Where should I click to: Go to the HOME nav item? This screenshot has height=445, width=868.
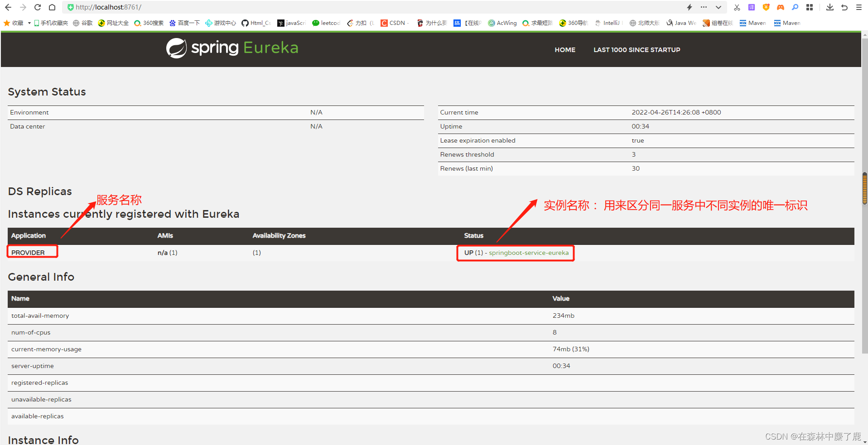565,50
